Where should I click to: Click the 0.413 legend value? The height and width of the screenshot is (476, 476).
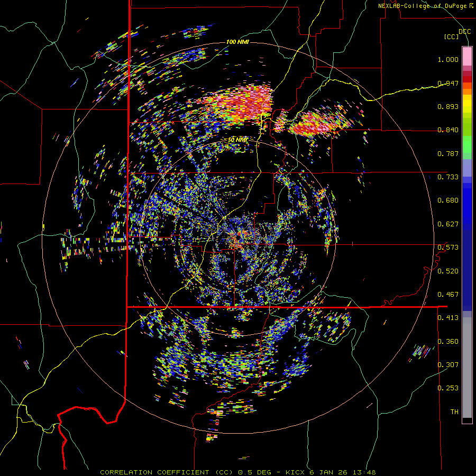pyautogui.click(x=448, y=318)
